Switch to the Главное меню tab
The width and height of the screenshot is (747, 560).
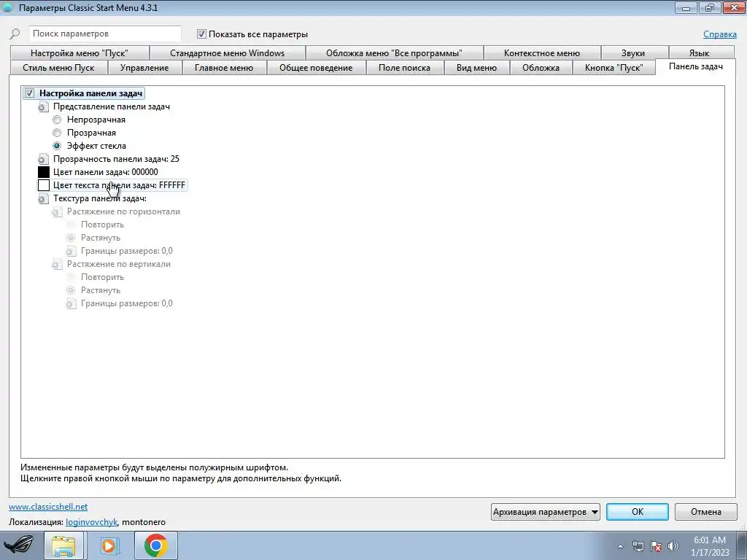coord(224,68)
